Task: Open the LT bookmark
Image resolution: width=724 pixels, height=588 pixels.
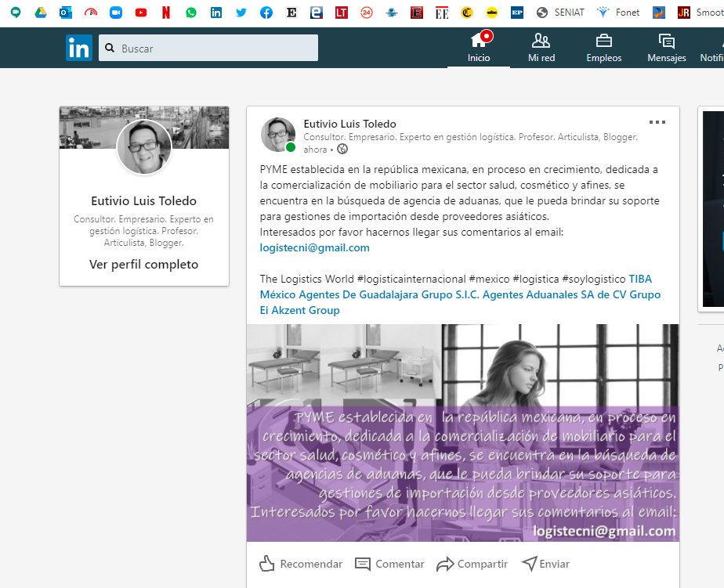Action: (x=341, y=13)
